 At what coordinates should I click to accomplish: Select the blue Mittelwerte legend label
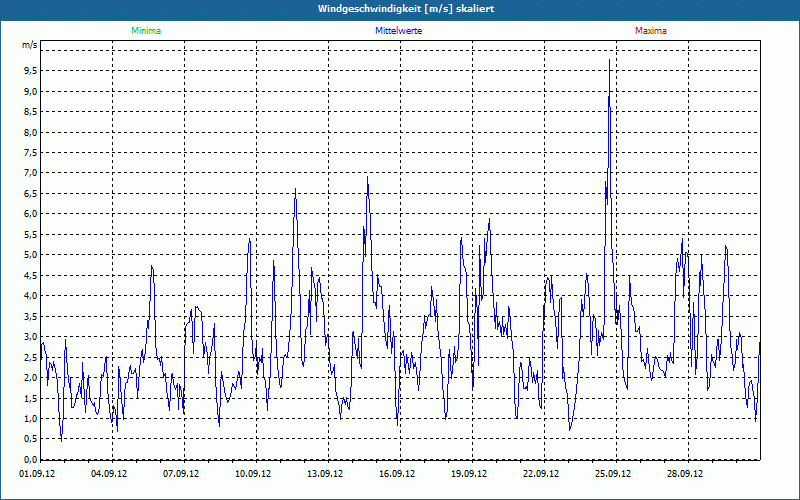tap(398, 31)
